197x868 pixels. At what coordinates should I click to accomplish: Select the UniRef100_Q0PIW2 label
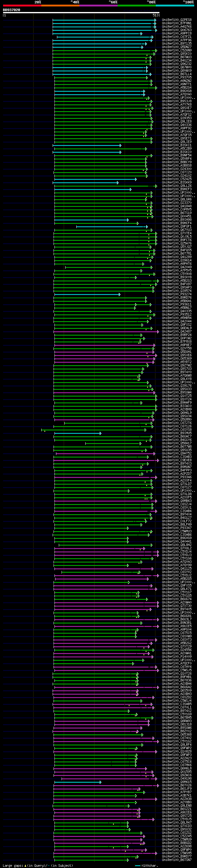coord(177,338)
